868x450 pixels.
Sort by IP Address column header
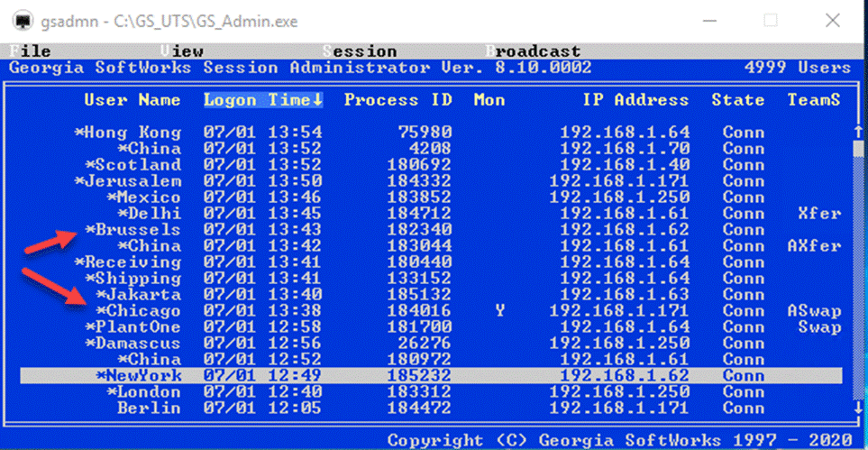coord(635,100)
